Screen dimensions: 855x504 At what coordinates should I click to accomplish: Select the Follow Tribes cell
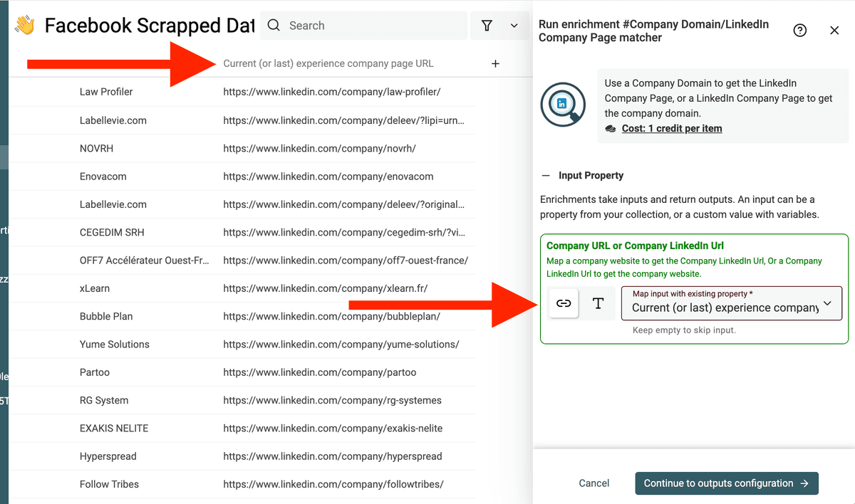pos(109,484)
